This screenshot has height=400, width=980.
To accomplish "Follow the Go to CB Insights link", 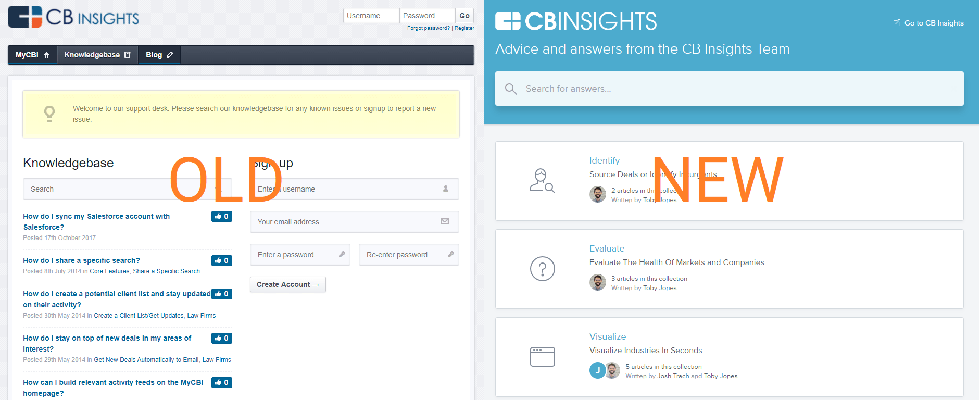I will [x=934, y=23].
